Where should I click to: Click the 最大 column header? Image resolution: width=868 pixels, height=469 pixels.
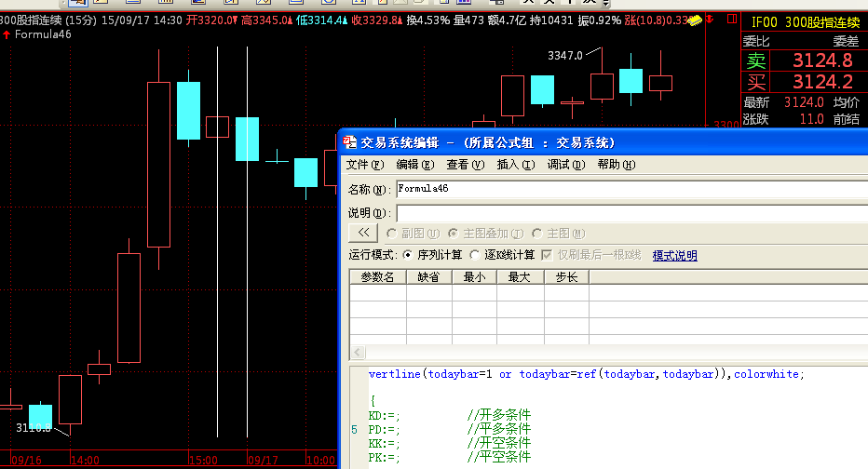521,277
